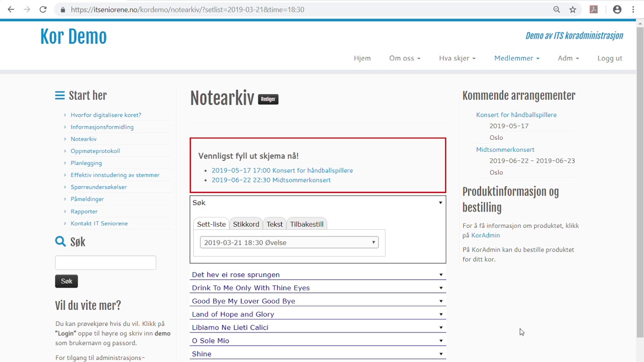Click the magnifier icon beside Søk heading
644x362 pixels.
point(60,242)
